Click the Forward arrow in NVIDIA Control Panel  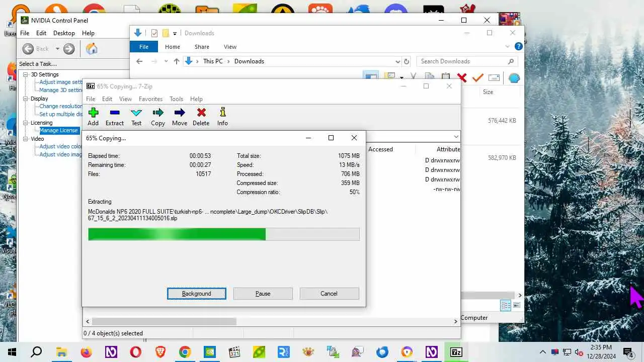point(69,49)
